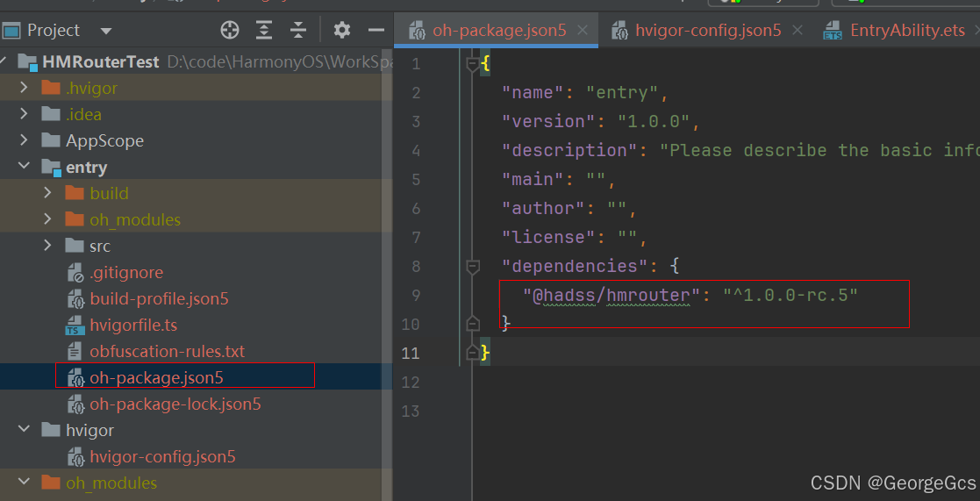Switch to the EntryAbility.ets tab
This screenshot has width=980, height=501.
pos(898,30)
